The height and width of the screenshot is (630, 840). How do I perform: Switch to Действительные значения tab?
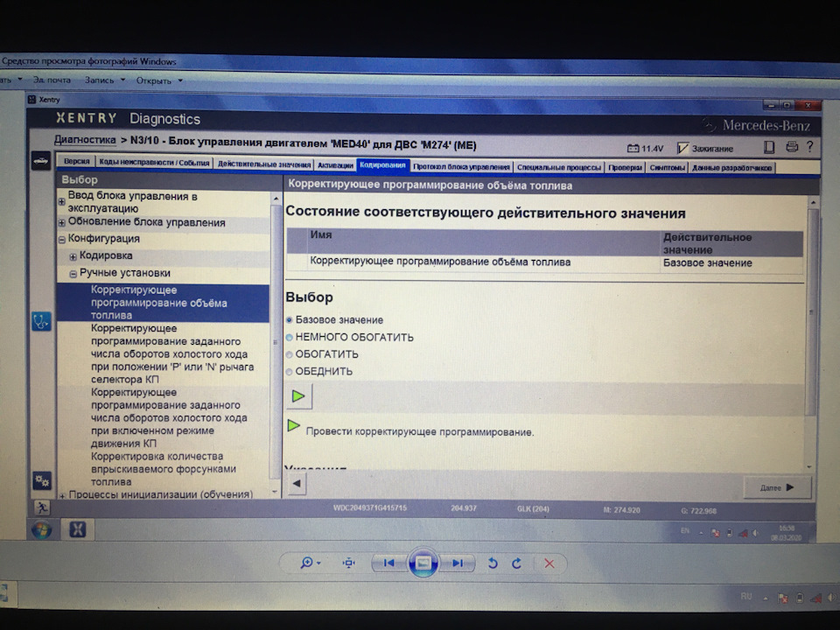click(264, 164)
